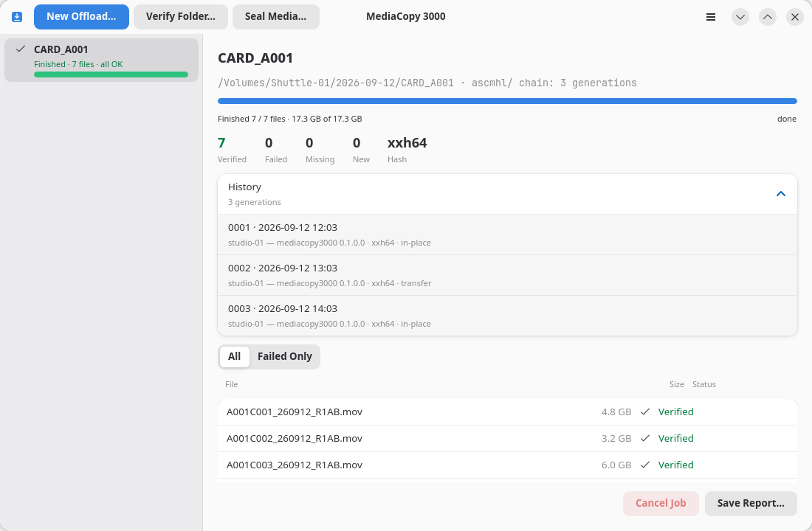Screen dimensions: 812x531
Task: Click the File column header
Action: click(x=232, y=384)
